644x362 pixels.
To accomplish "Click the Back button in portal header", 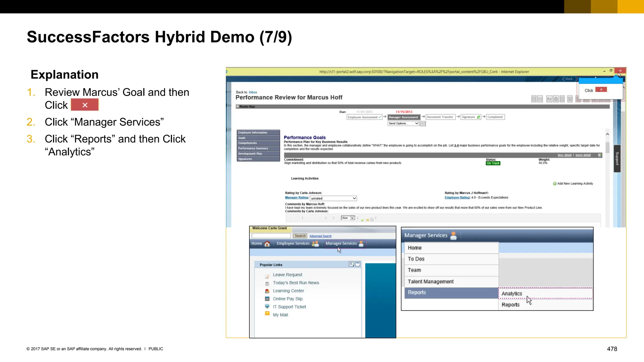I will click(567, 79).
